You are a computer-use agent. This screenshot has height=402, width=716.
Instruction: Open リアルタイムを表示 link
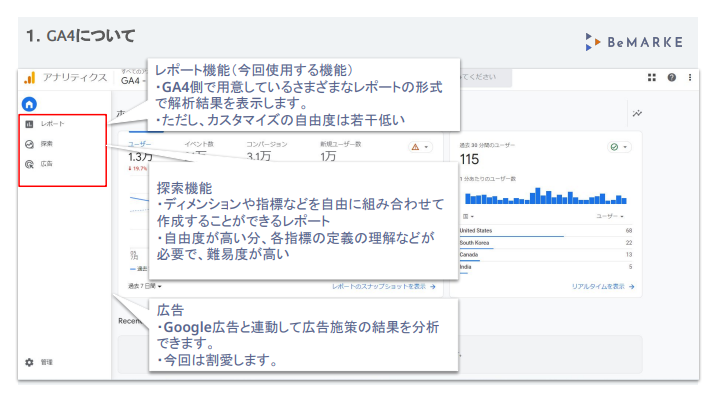pyautogui.click(x=603, y=286)
